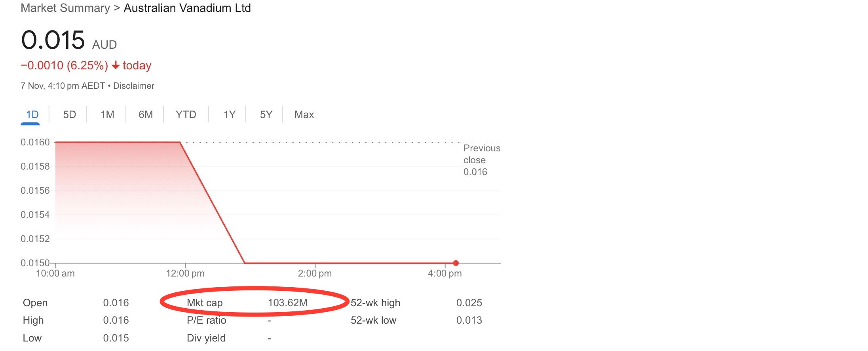Click the Previous close label on chart
Viewport: 868px width, 351px height.
tap(482, 154)
